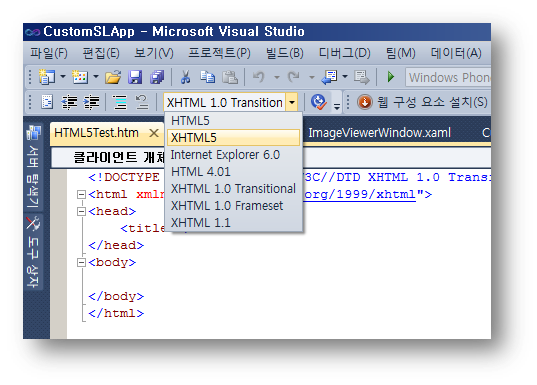The image size is (537, 385).
Task: Open the Redo history dropdown arrow
Action: tap(312, 77)
